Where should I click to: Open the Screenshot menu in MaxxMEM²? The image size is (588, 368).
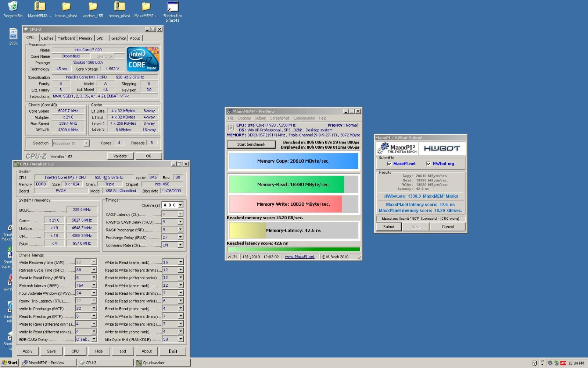(x=280, y=118)
